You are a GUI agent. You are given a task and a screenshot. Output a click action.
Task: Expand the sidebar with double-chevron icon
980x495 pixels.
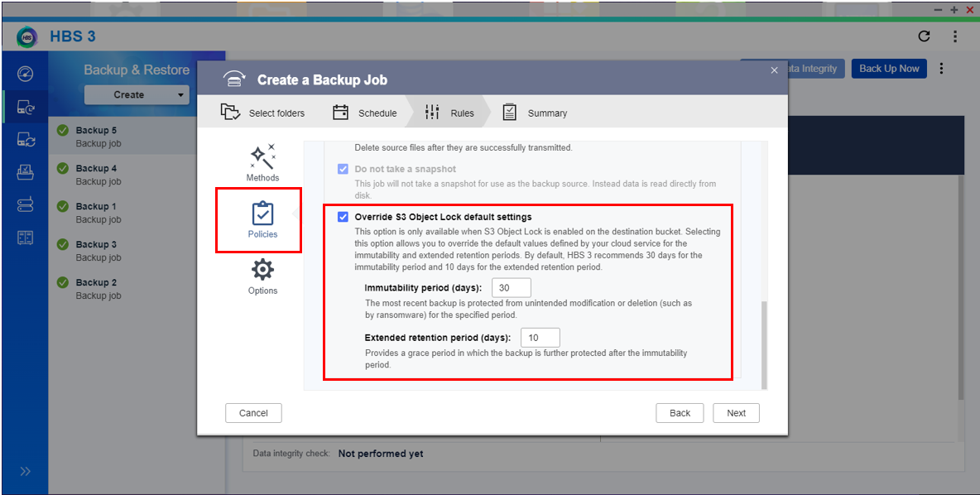pos(25,471)
